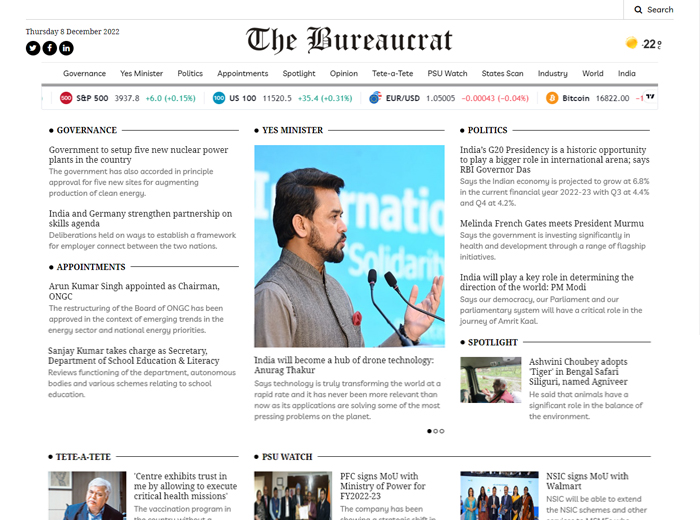Open the Yes Minister menu item

tap(142, 74)
